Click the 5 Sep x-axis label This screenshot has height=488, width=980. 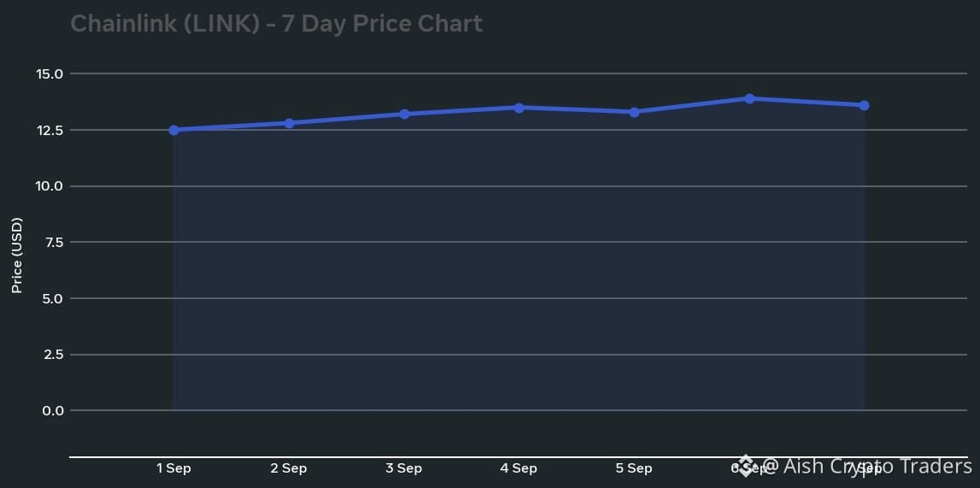pos(634,468)
